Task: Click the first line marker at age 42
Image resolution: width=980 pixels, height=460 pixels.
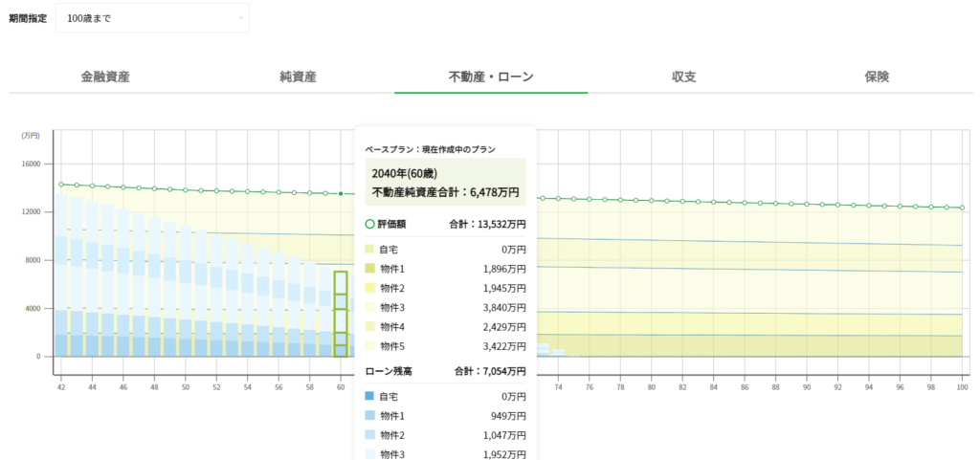Action: 61,185
